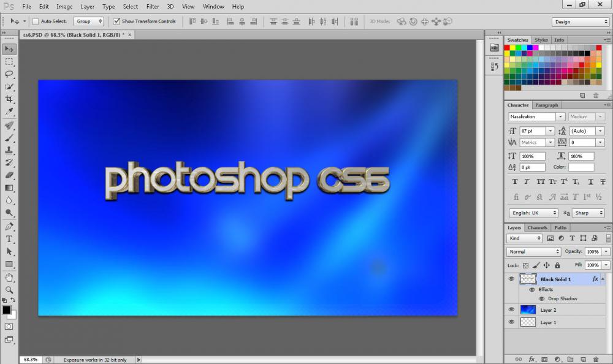The height and width of the screenshot is (364, 613).
Task: Click the zoom percentage 68.3% field
Action: 31,360
